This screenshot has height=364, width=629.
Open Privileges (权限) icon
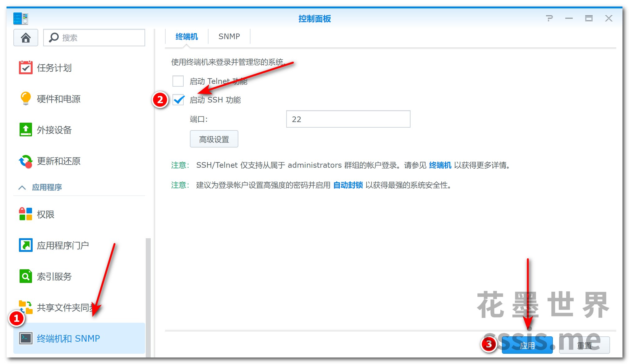click(x=25, y=214)
